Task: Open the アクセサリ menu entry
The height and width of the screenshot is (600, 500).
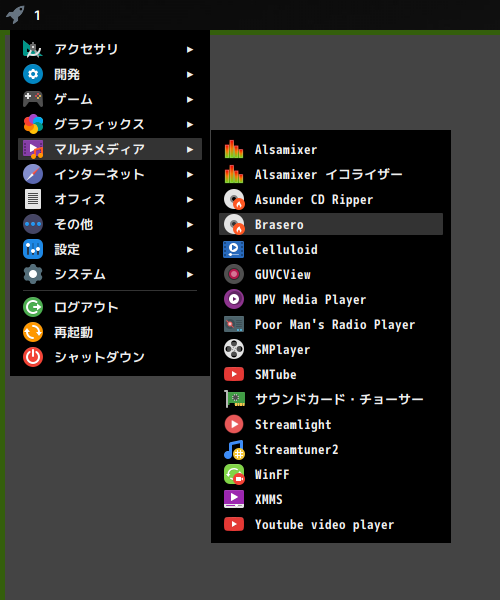Action: point(110,49)
